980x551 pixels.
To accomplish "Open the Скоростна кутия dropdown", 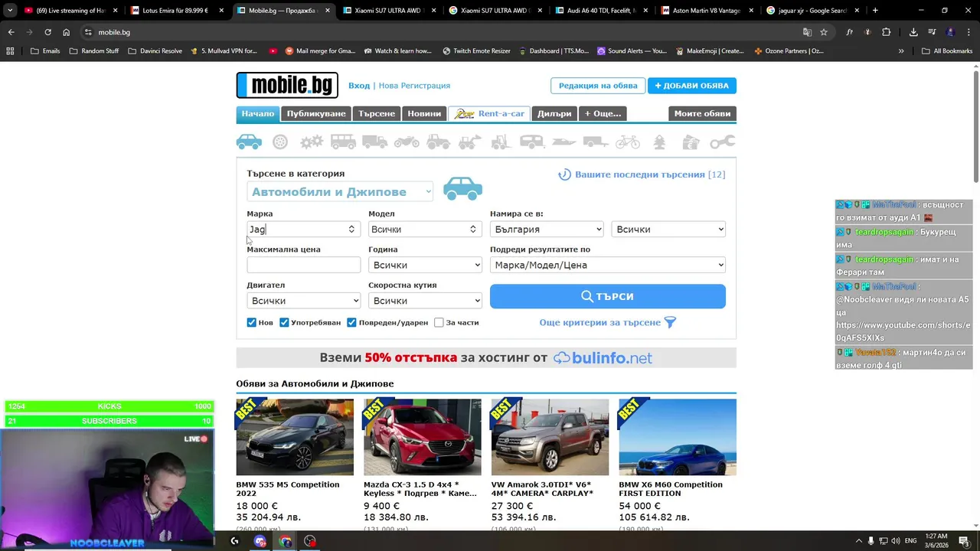I will (425, 301).
